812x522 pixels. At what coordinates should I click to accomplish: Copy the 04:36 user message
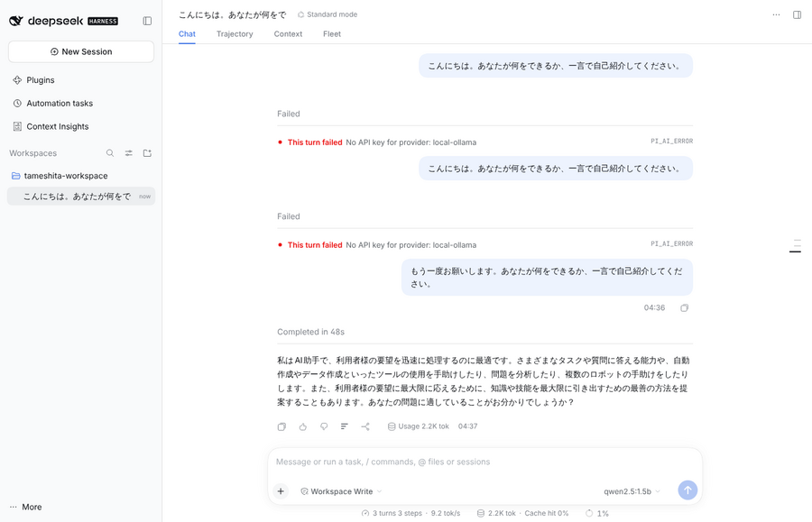[x=684, y=307]
